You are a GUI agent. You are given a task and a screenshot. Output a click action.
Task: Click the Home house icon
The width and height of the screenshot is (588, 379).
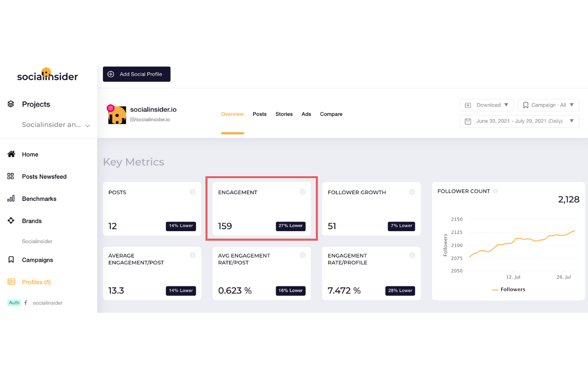11,154
